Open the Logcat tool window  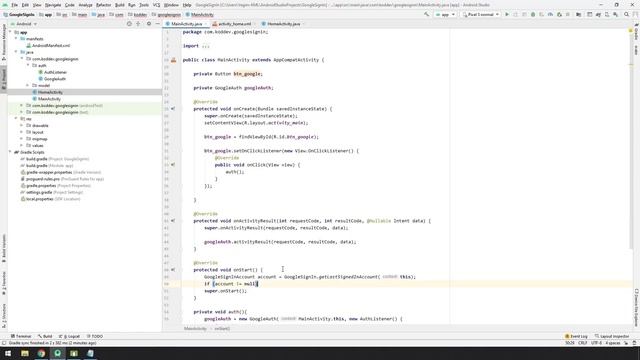pos(69,336)
